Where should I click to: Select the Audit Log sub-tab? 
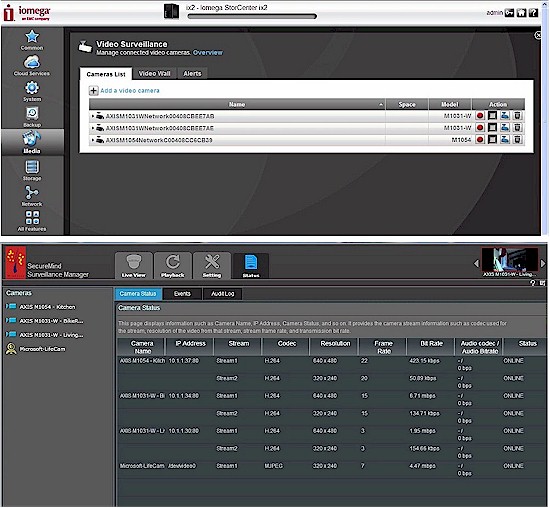coord(222,294)
